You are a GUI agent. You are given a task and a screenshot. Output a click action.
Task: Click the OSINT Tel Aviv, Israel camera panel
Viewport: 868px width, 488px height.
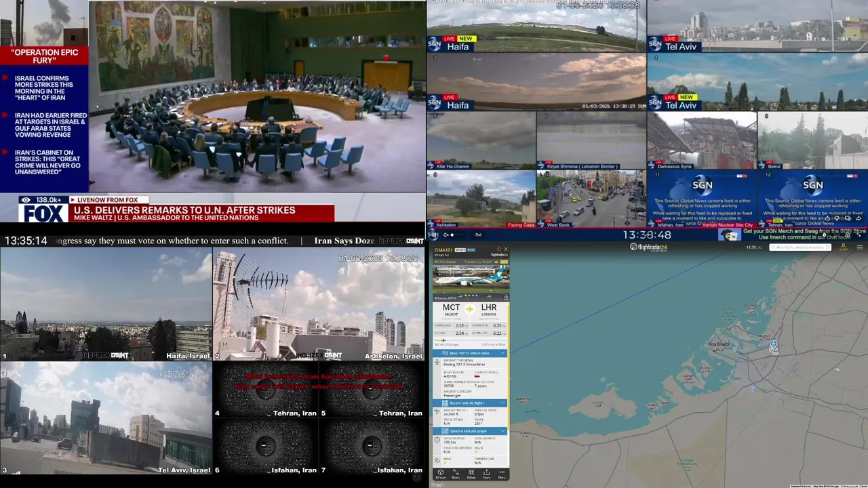(x=106, y=418)
